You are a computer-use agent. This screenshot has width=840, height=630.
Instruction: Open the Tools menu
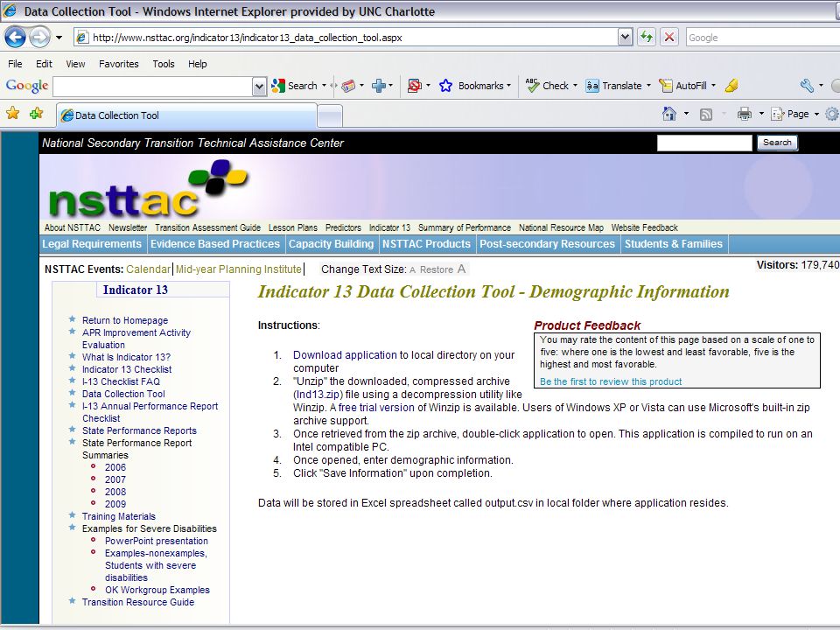tap(164, 64)
